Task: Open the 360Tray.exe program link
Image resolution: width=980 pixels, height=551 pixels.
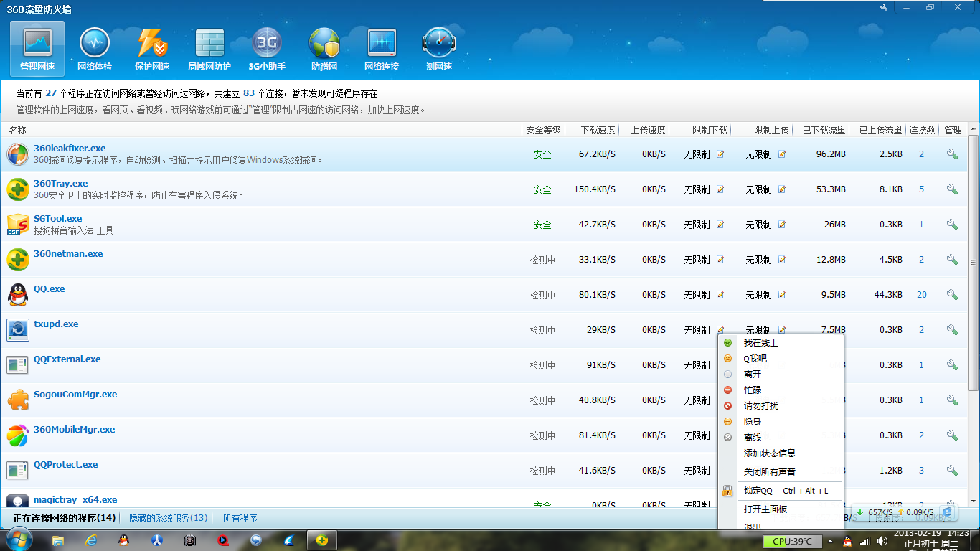Action: (x=61, y=184)
